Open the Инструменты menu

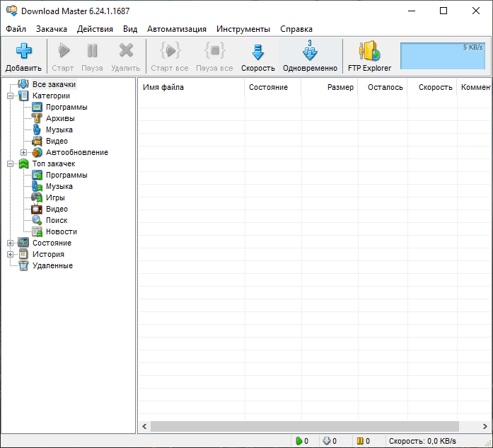[243, 29]
